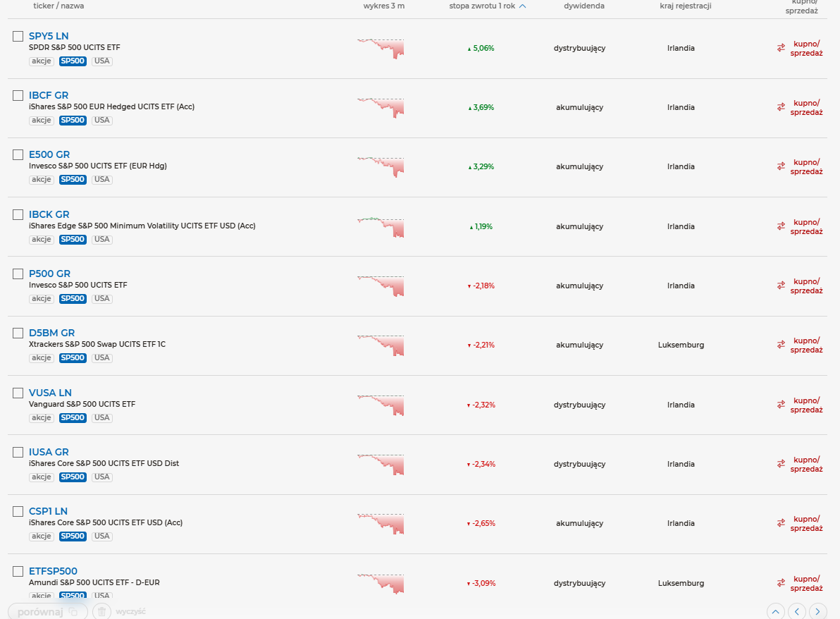The height and width of the screenshot is (619, 840).
Task: Click the buy/sell arrows icon for D5BM GR
Action: point(781,345)
